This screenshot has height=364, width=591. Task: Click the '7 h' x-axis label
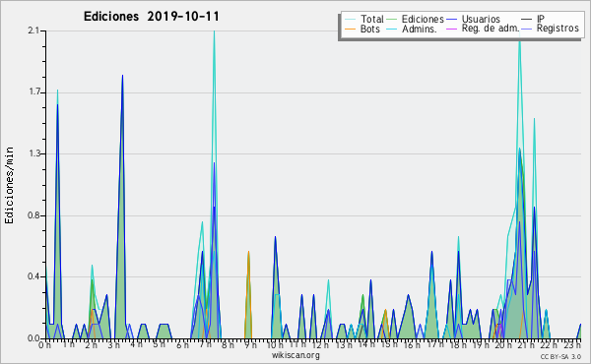[x=205, y=344]
